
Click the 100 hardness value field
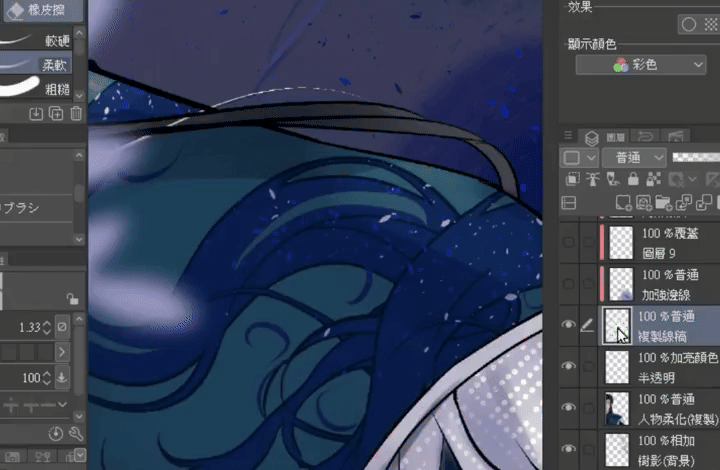[x=31, y=378]
